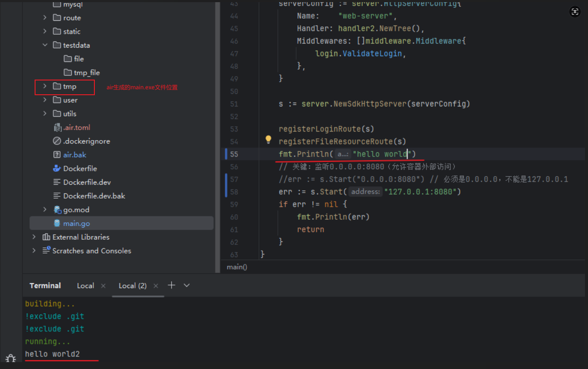Expand the user folder chevron

45,100
